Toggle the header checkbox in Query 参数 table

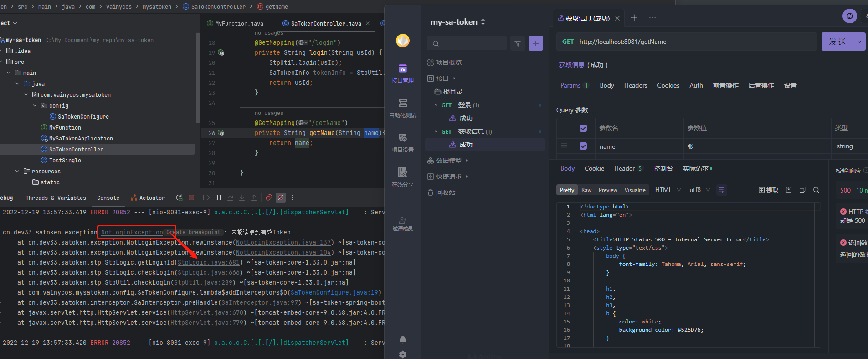tap(583, 128)
